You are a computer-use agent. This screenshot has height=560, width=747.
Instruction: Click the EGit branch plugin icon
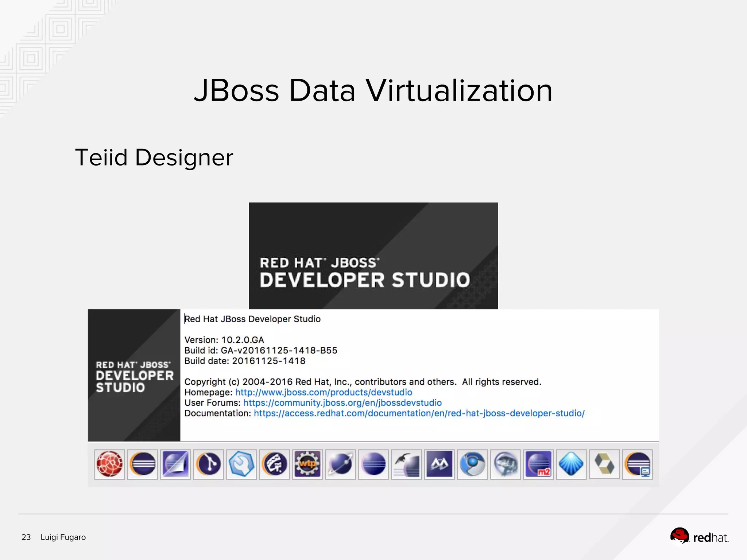point(208,464)
